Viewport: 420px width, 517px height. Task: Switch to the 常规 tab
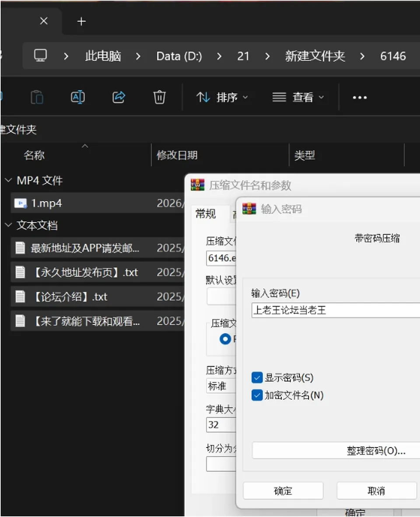[x=206, y=214]
